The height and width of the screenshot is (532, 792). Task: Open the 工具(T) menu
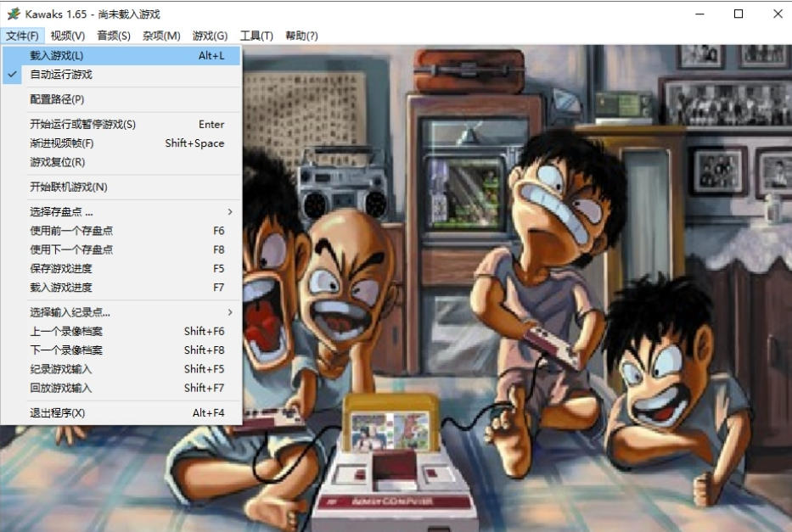(x=256, y=36)
